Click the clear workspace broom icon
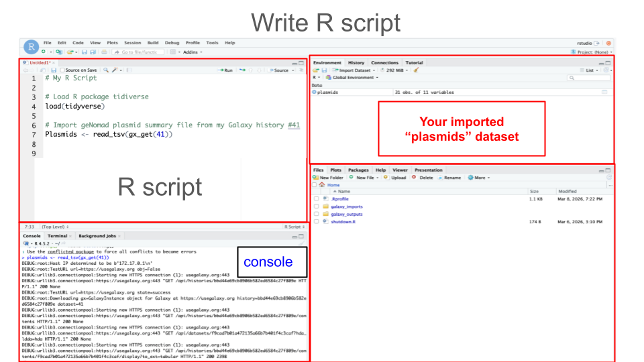Image resolution: width=644 pixels, height=362 pixels. [x=417, y=70]
